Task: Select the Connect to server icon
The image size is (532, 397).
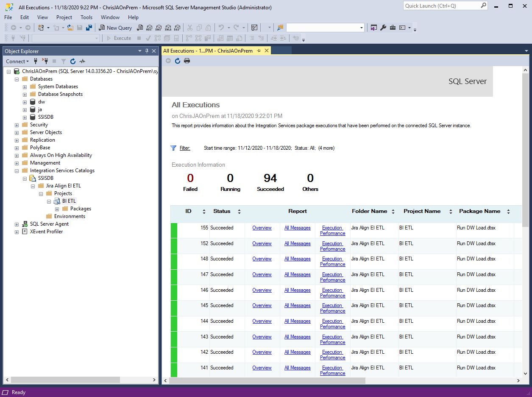Action: pyautogui.click(x=36, y=61)
